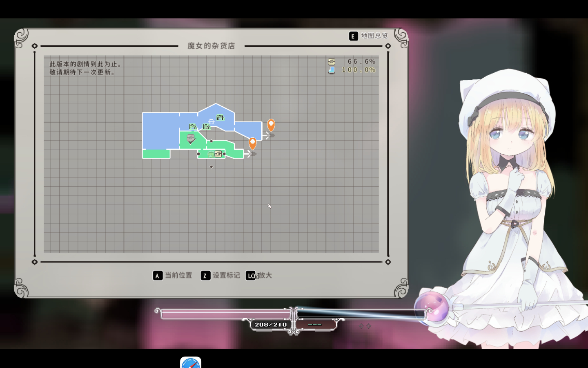Screen dimensions: 588x368
Task: Click the empty '---' status box beside HP
Action: coord(315,325)
